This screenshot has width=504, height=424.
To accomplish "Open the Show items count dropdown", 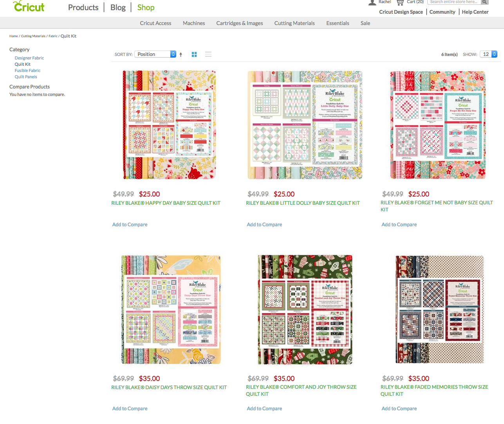I will tap(489, 54).
